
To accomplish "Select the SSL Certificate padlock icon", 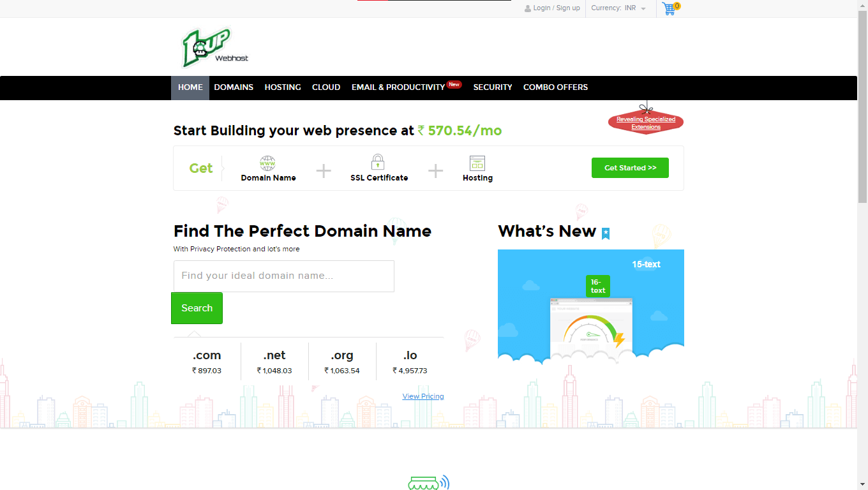I will 378,161.
